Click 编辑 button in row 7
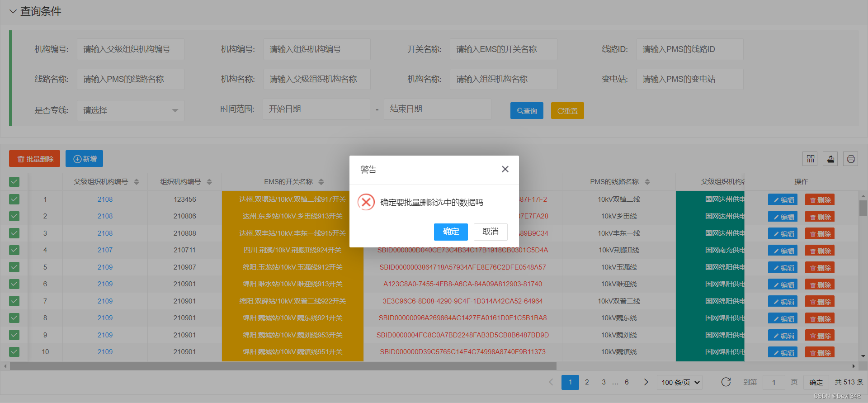868x403 pixels. pos(783,301)
